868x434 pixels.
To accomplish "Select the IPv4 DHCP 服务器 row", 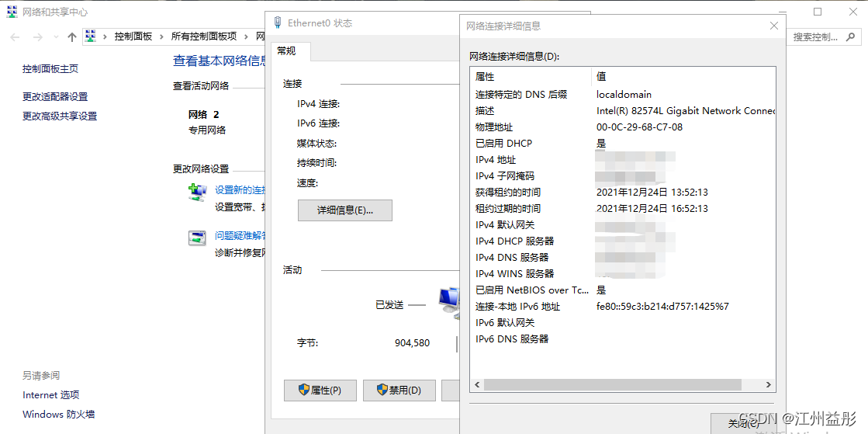I will (x=623, y=241).
